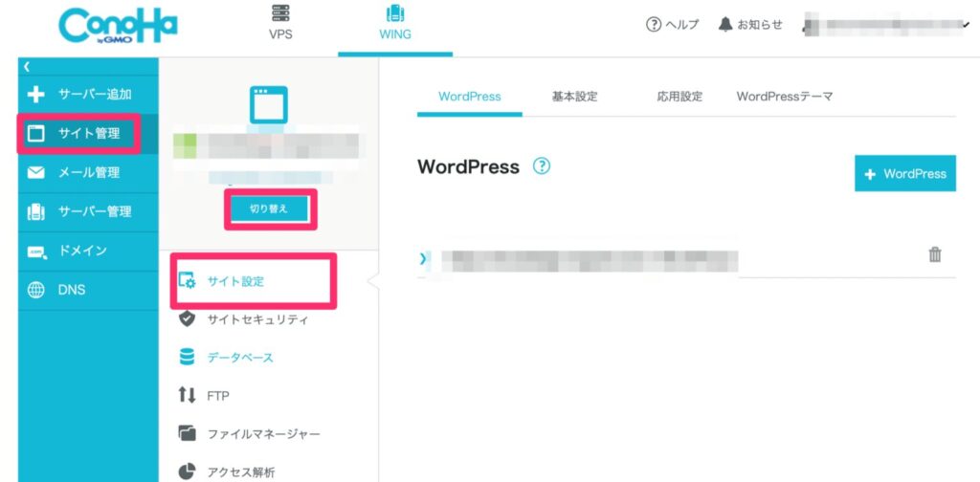Click the envelope icon for メール管理

(36, 173)
